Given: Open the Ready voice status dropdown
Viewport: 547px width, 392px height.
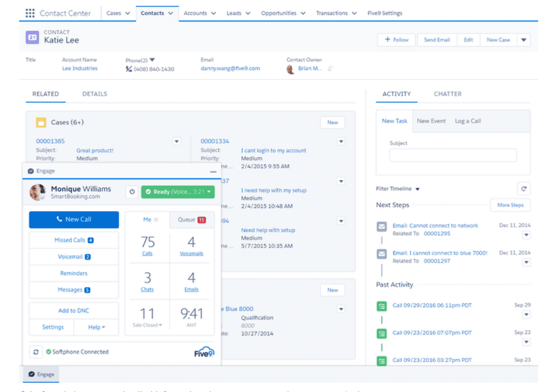Looking at the screenshot, I should [x=208, y=192].
